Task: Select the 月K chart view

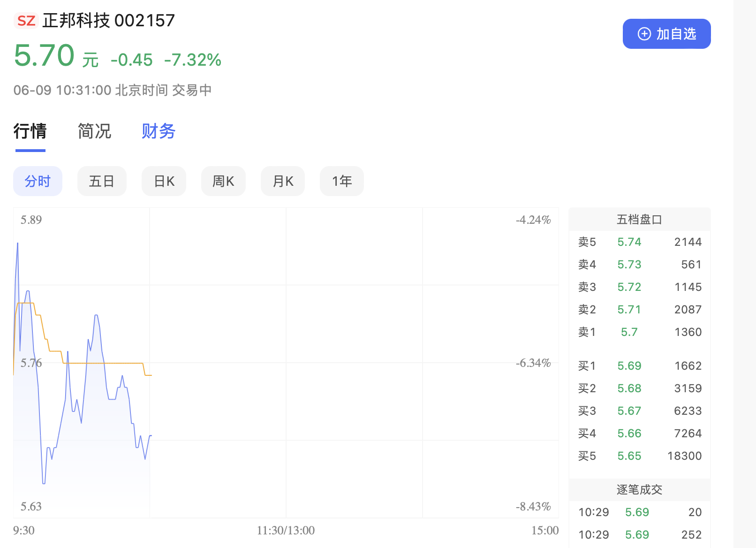Action: pos(283,181)
